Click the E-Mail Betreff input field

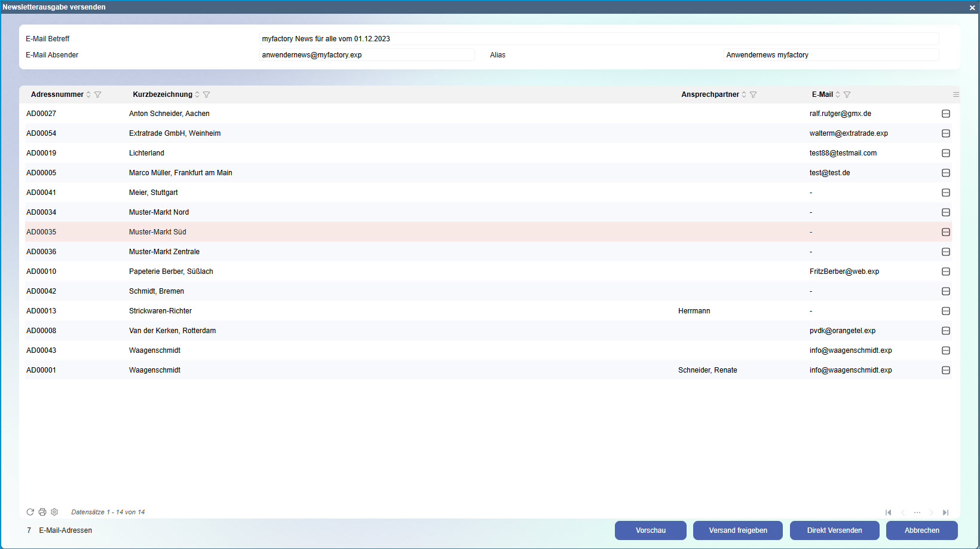(x=599, y=39)
